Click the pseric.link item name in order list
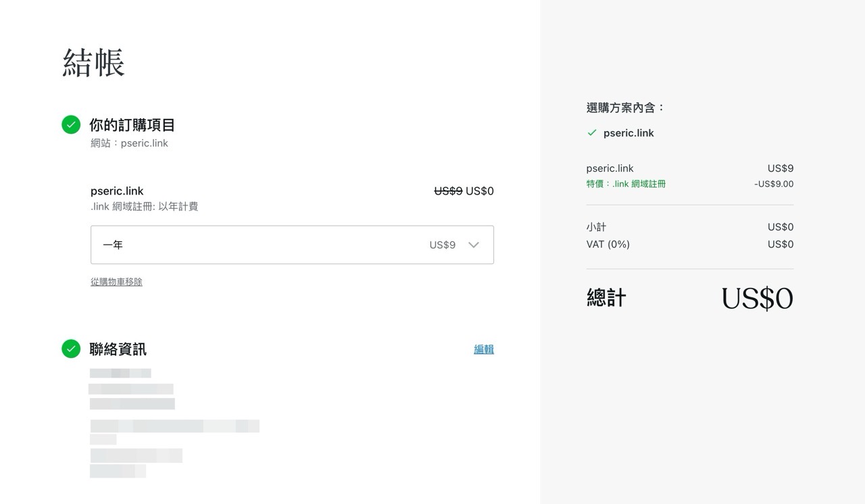Viewport: 865px width, 504px height. 117,191
